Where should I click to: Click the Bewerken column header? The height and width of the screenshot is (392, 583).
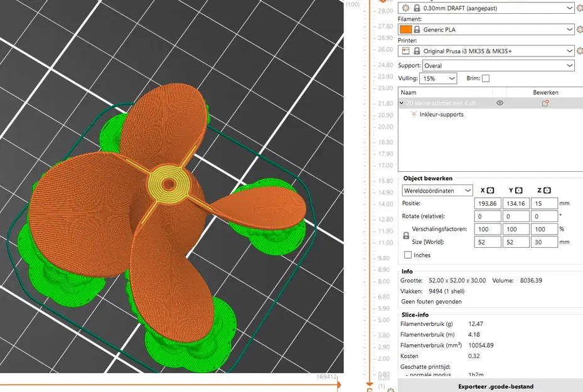click(545, 92)
